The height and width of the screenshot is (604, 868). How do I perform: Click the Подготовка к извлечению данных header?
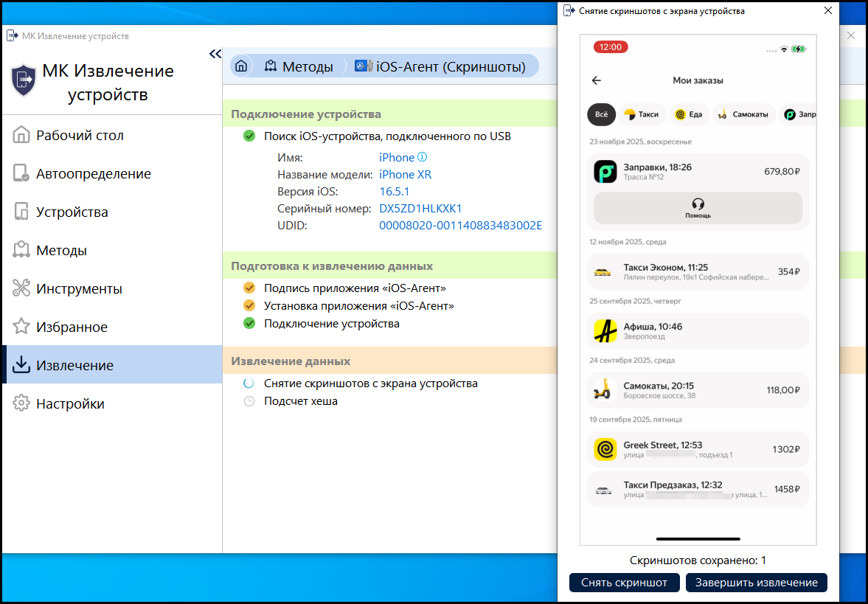pyautogui.click(x=389, y=265)
